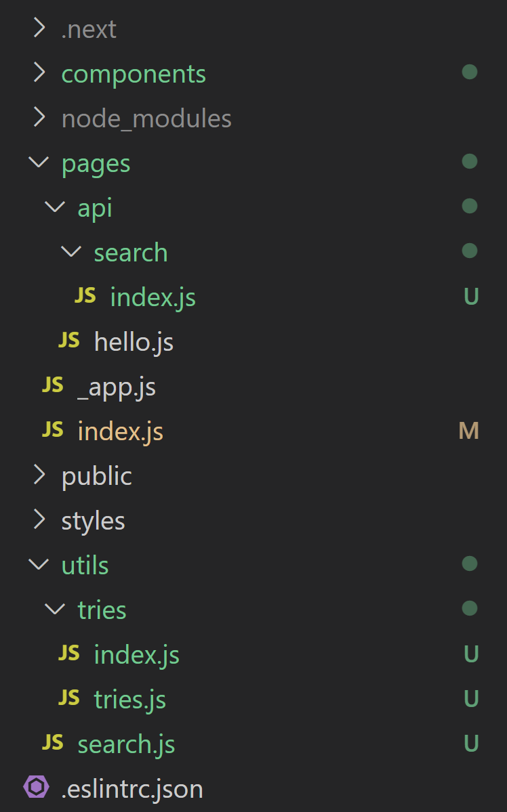Click the ESLint icon beside .eslintrc.json
Image resolution: width=507 pixels, height=812 pixels.
[x=37, y=787]
